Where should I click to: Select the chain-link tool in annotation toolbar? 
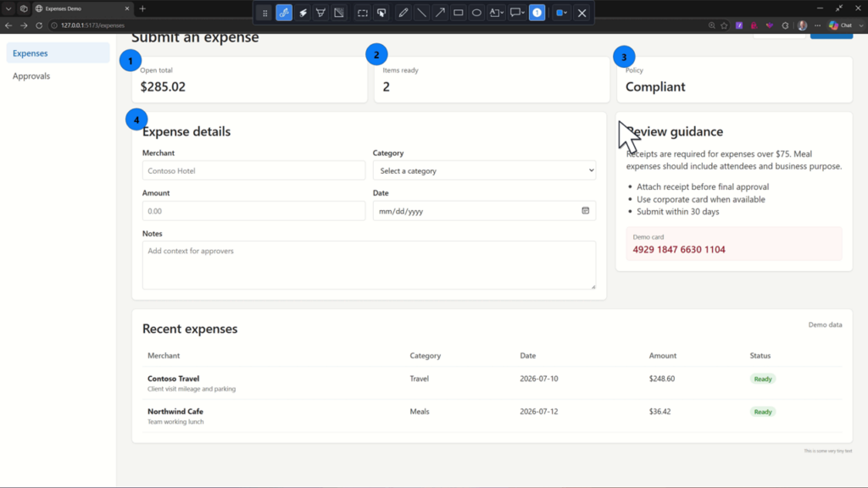click(284, 13)
